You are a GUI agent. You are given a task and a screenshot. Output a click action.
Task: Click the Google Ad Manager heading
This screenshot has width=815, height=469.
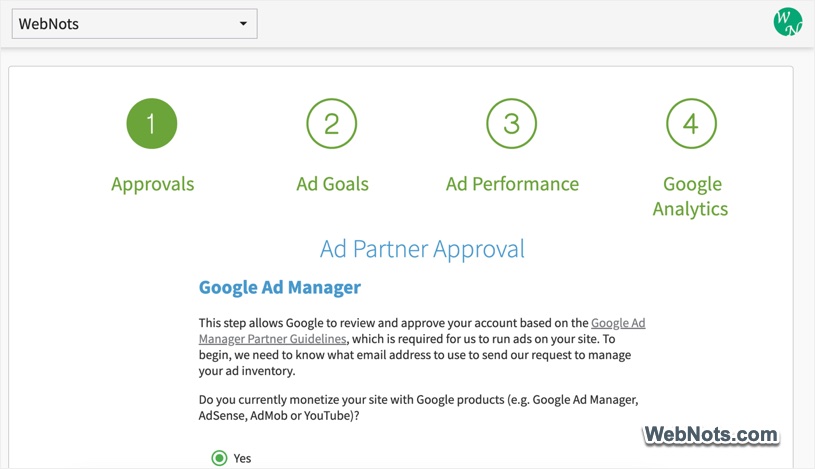click(x=280, y=288)
